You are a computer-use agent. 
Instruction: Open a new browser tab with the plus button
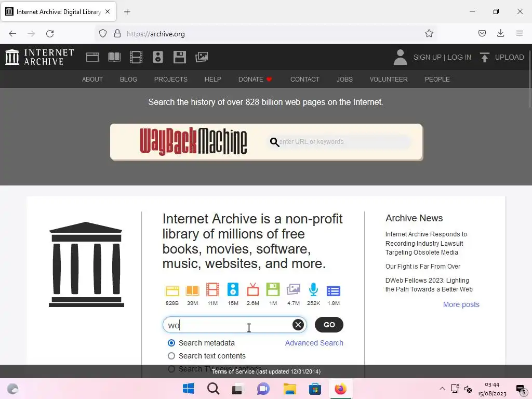tap(127, 12)
